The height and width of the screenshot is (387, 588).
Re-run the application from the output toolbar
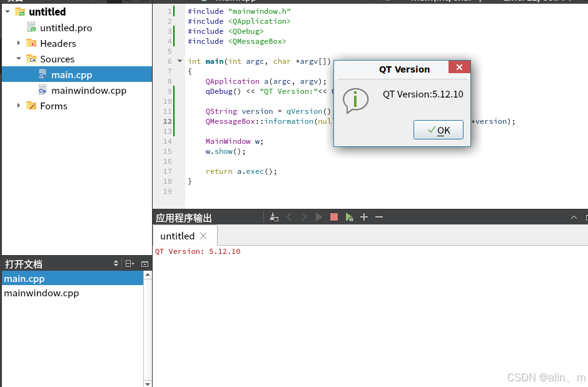319,218
